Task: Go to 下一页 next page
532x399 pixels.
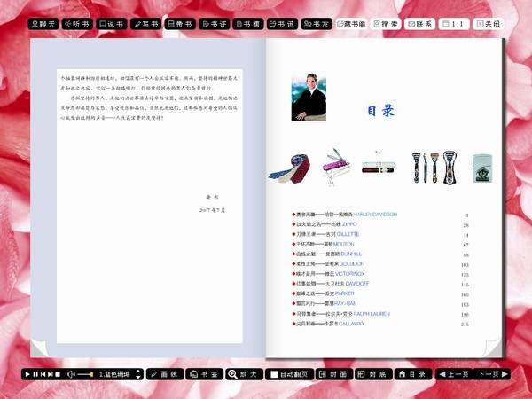Action: point(492,374)
